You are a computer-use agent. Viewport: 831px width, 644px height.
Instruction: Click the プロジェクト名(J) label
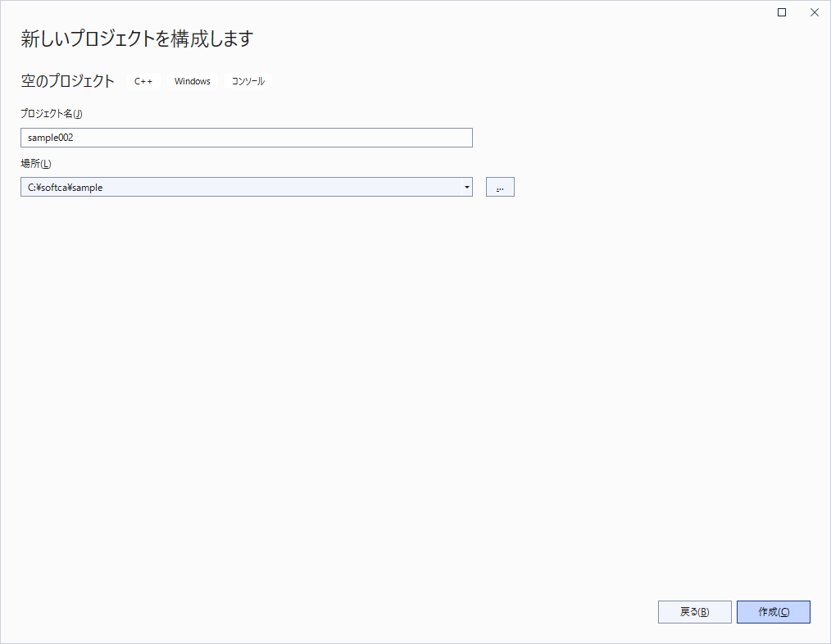click(52, 113)
